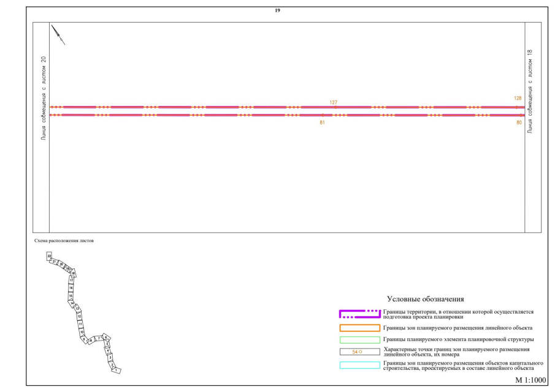
Task: Click the 'Условные обозначения' legend heading
Action: click(425, 299)
